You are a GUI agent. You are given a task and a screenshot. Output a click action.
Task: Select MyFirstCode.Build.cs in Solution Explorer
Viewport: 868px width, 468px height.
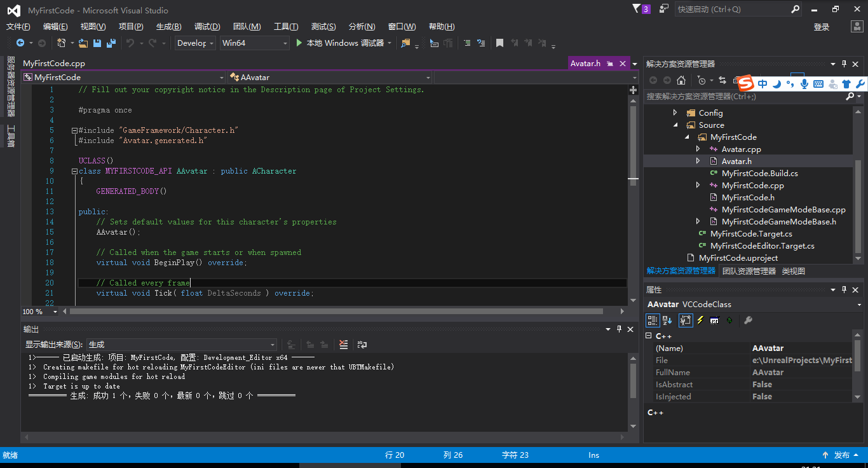coord(759,173)
